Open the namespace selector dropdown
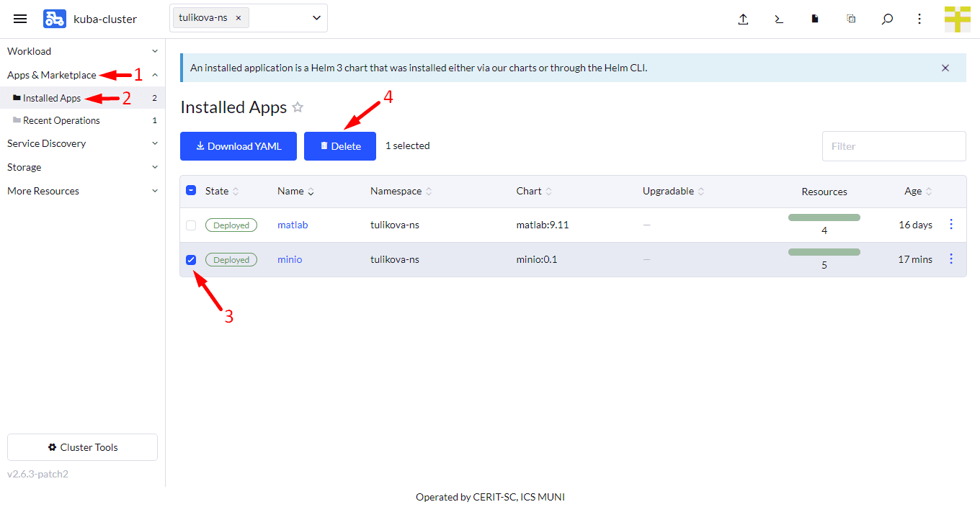Image resolution: width=980 pixels, height=507 pixels. (316, 18)
